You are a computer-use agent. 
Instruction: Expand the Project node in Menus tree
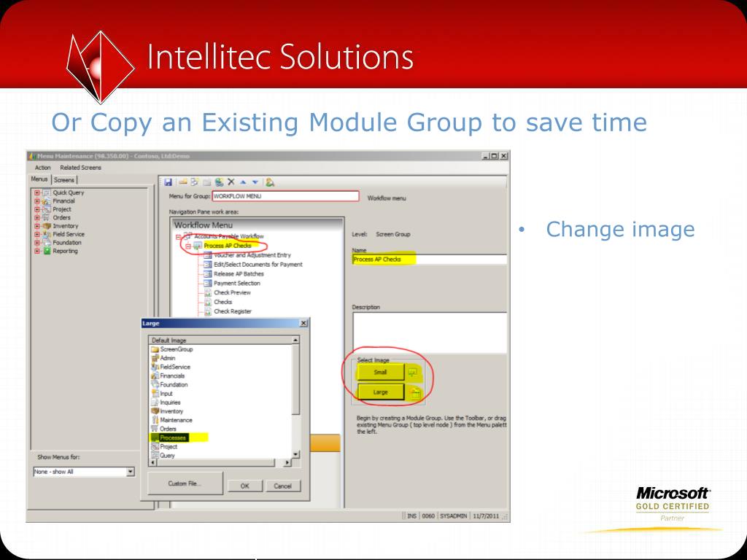tap(37, 209)
